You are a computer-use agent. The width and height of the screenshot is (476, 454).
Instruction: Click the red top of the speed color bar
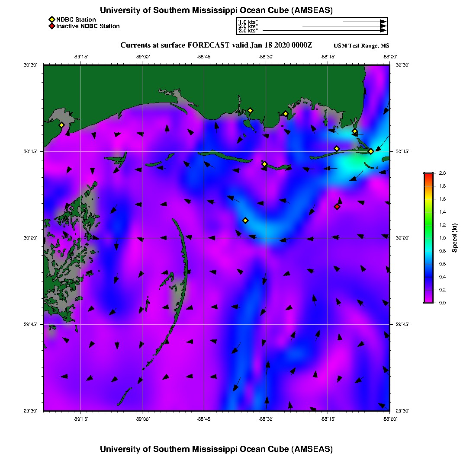pyautogui.click(x=428, y=175)
